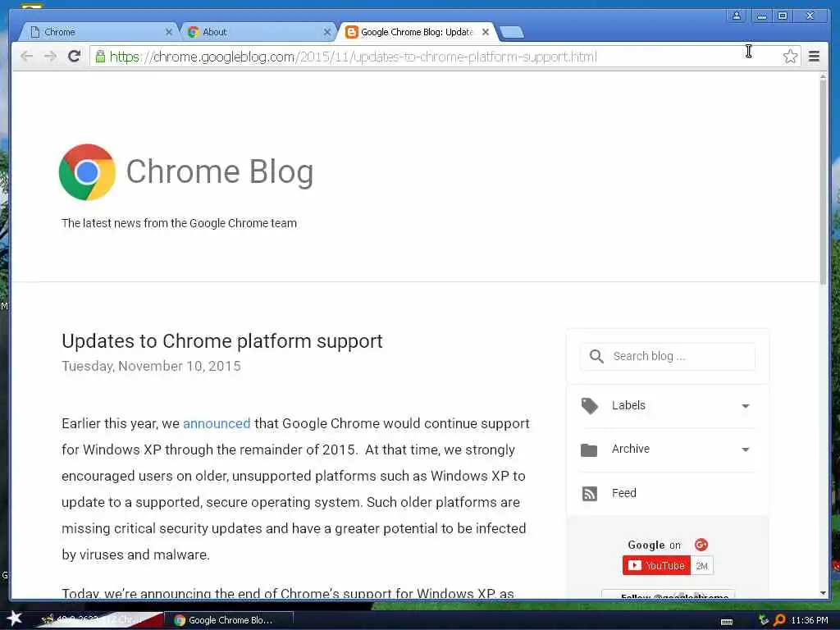This screenshot has height=630, width=840.
Task: Click the Chrome Blog heading text
Action: [x=220, y=172]
